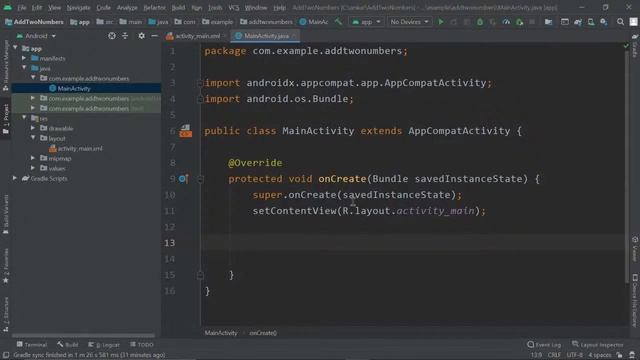Open the Refactor menu
This screenshot has height=360, width=640.
[154, 7]
